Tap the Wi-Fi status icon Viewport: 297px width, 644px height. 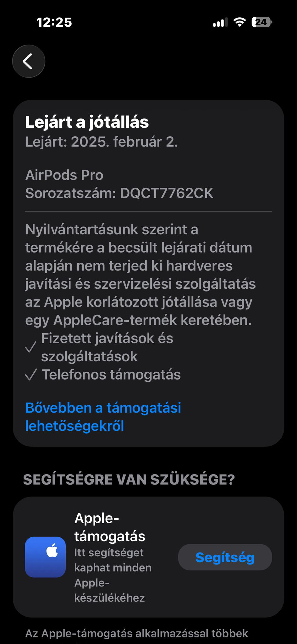tap(239, 22)
